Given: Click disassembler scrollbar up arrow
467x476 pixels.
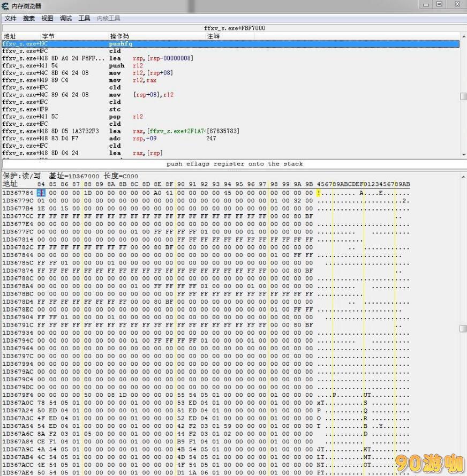Looking at the screenshot, I should [x=463, y=36].
